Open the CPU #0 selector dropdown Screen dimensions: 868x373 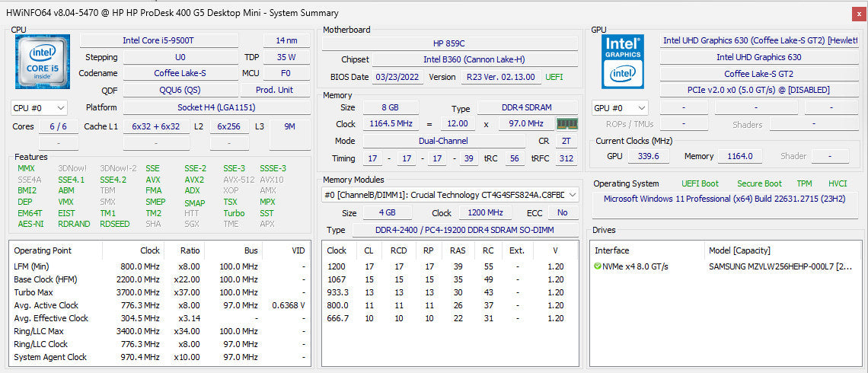point(39,107)
